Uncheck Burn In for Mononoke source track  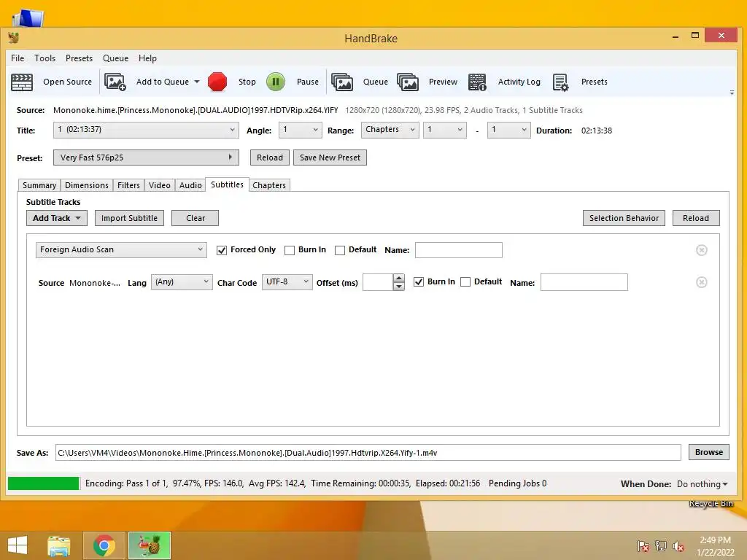418,282
